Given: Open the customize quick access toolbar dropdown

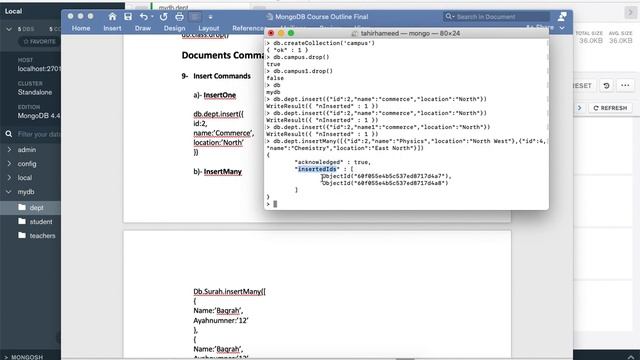Looking at the screenshot, I should [x=210, y=17].
